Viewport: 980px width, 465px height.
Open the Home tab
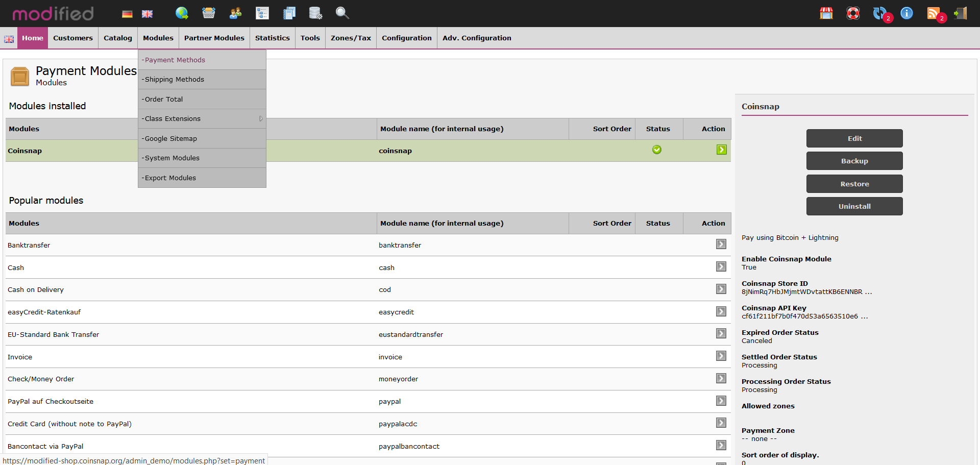point(33,38)
